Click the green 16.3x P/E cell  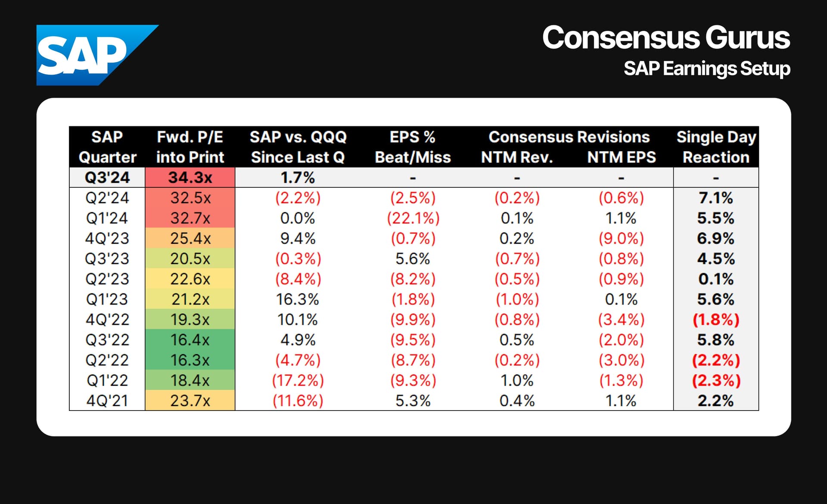click(190, 360)
